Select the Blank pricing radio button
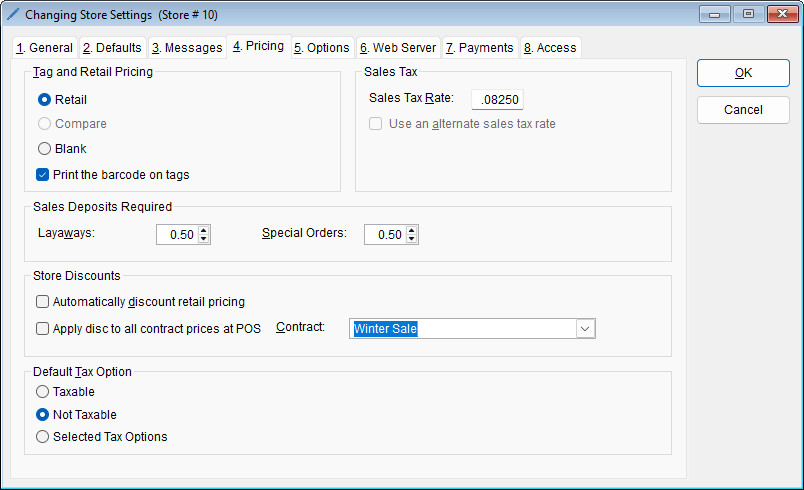 click(x=43, y=149)
